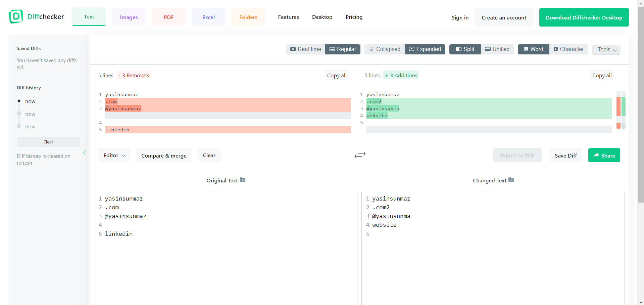Click Export as PDF button

[517, 155]
